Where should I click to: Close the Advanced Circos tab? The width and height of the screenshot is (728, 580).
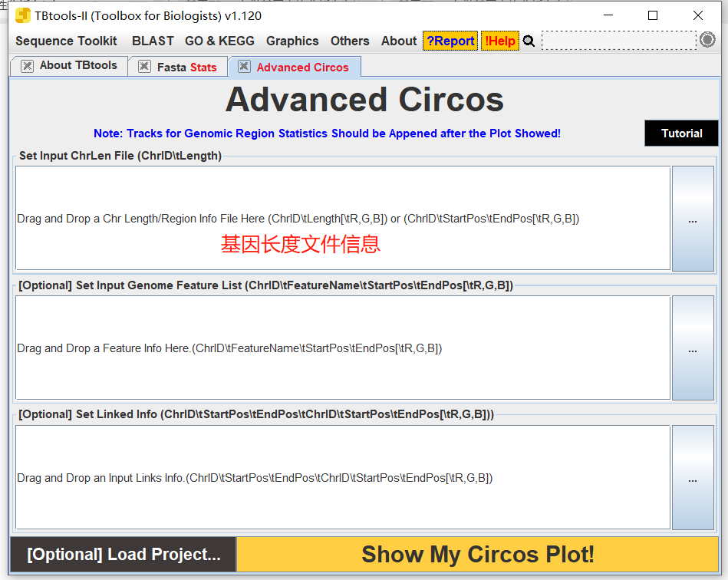244,67
